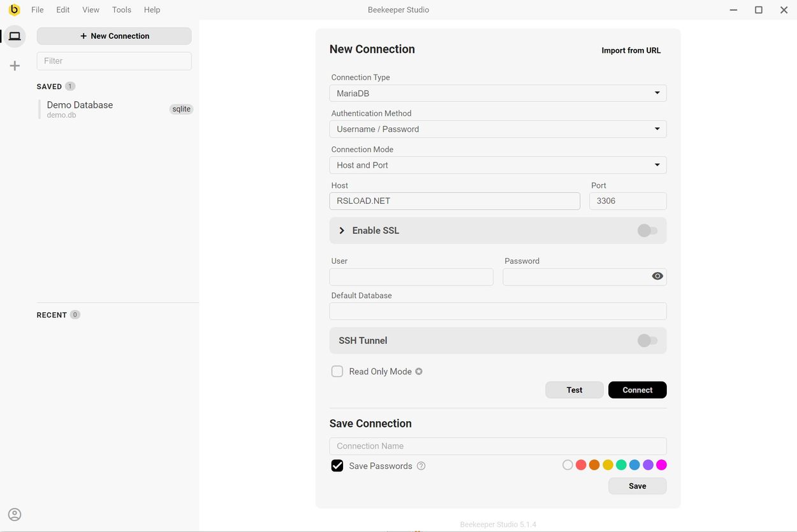Screen dimensions: 797x532
Task: Click the Connection Name input field
Action: (x=498, y=446)
